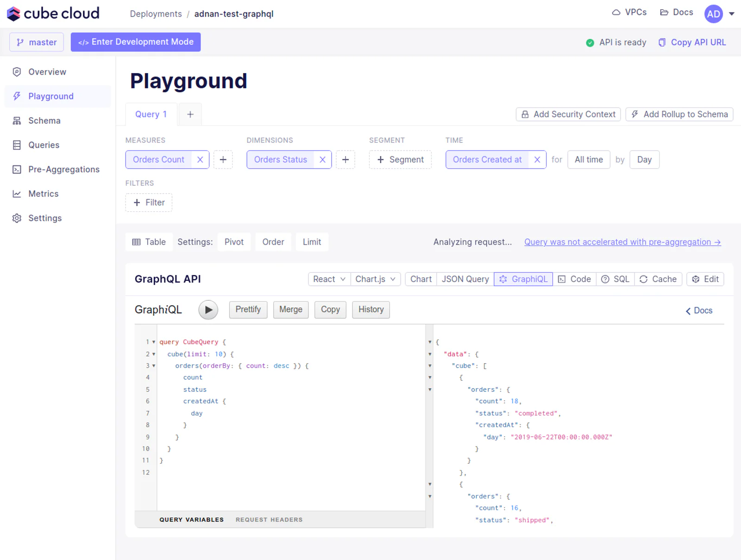Viewport: 741px width, 560px height.
Task: Remove the Orders Created at time dimension
Action: [x=537, y=160]
